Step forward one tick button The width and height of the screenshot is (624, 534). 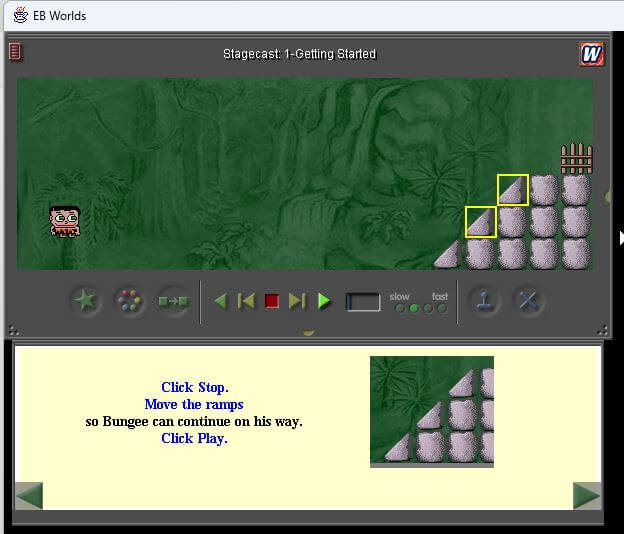click(297, 301)
